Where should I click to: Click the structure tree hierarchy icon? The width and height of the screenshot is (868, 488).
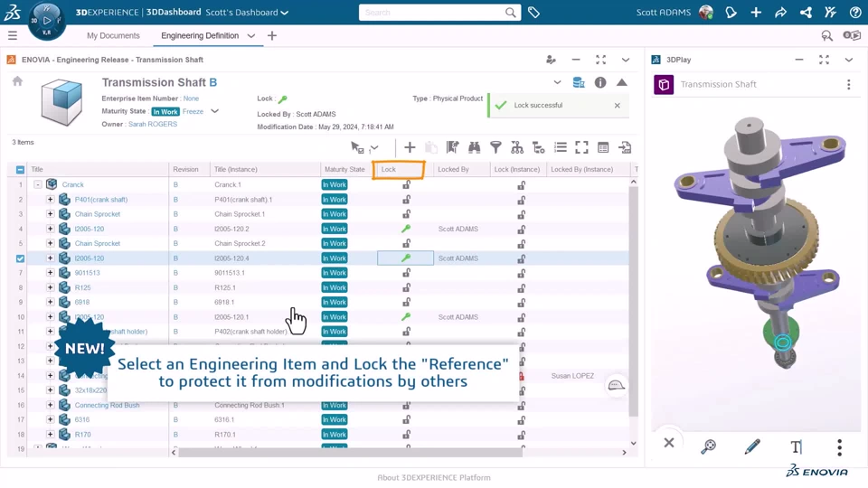(x=517, y=147)
